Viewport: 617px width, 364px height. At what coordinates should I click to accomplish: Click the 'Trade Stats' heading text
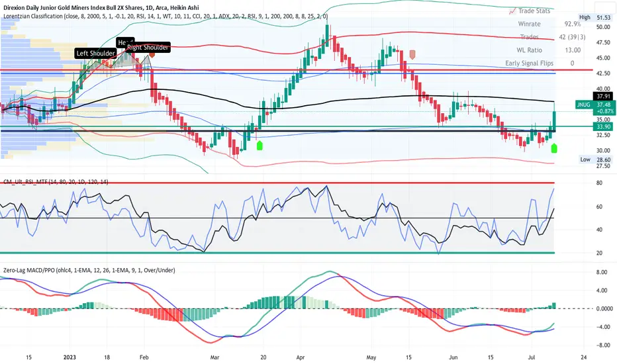[534, 11]
